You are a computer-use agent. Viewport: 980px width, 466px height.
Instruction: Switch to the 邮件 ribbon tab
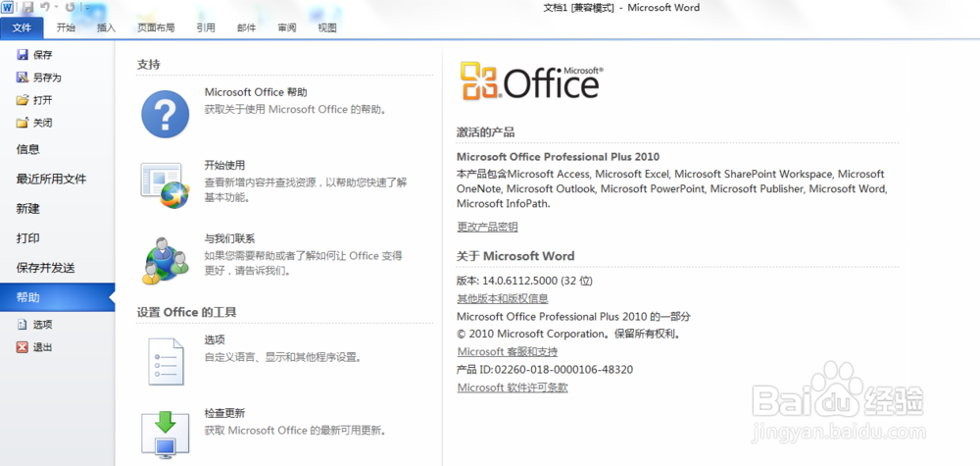(246, 27)
